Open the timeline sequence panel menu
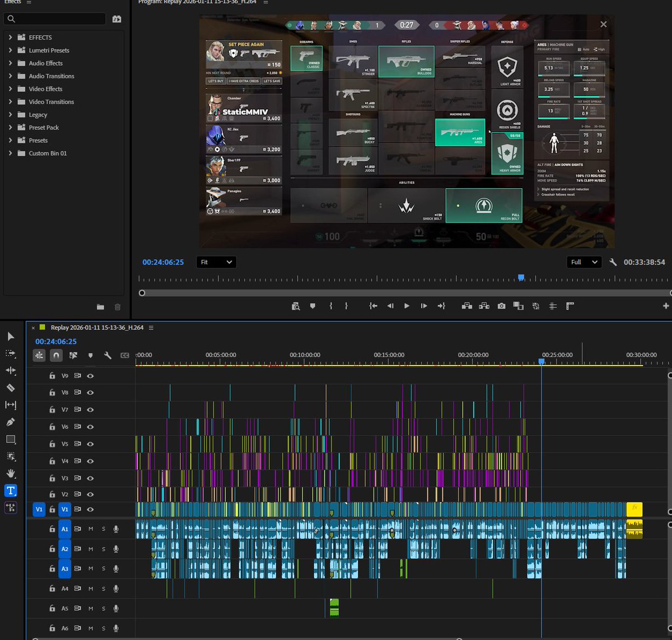 [151, 328]
